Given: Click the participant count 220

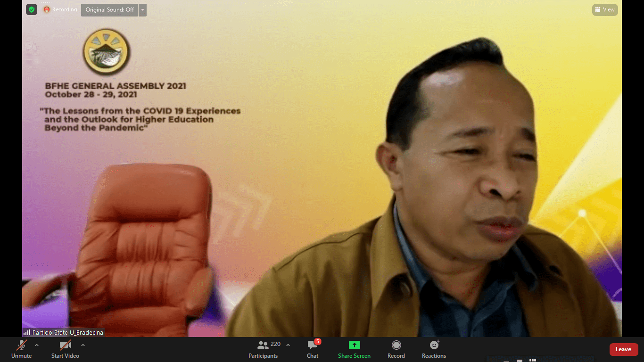Looking at the screenshot, I should [x=276, y=345].
